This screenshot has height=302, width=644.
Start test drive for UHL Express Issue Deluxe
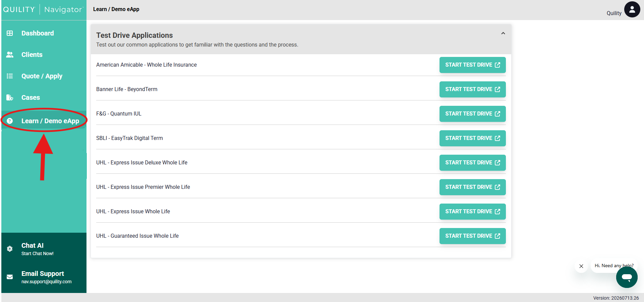472,163
